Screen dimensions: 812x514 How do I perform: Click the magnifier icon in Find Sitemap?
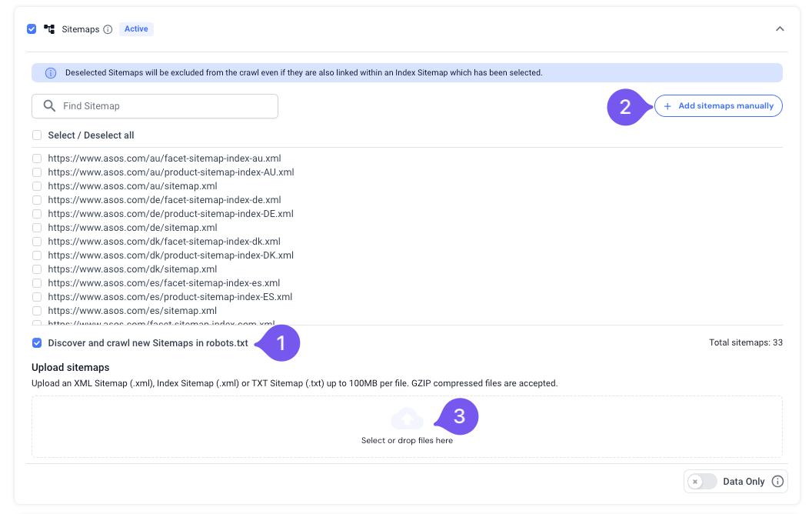coord(49,106)
